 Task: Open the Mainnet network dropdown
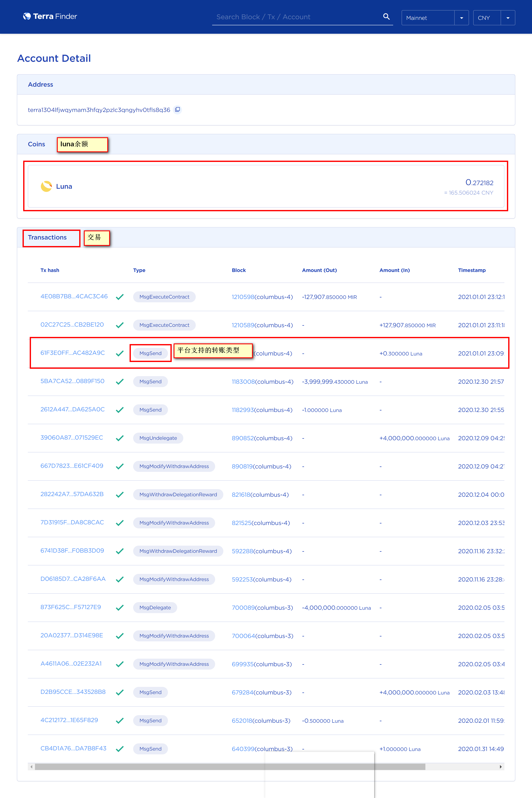click(427, 18)
